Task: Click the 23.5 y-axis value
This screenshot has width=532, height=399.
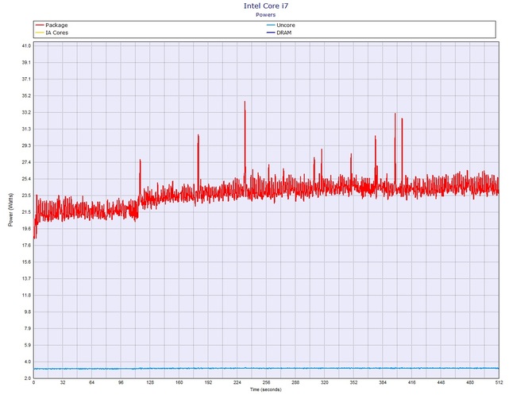Action: click(x=26, y=196)
